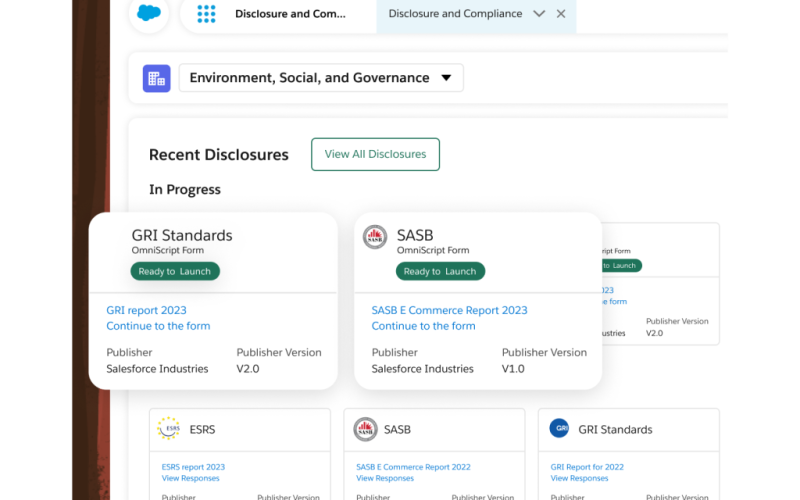Click View Responses under SASB 2022 report

pos(385,478)
